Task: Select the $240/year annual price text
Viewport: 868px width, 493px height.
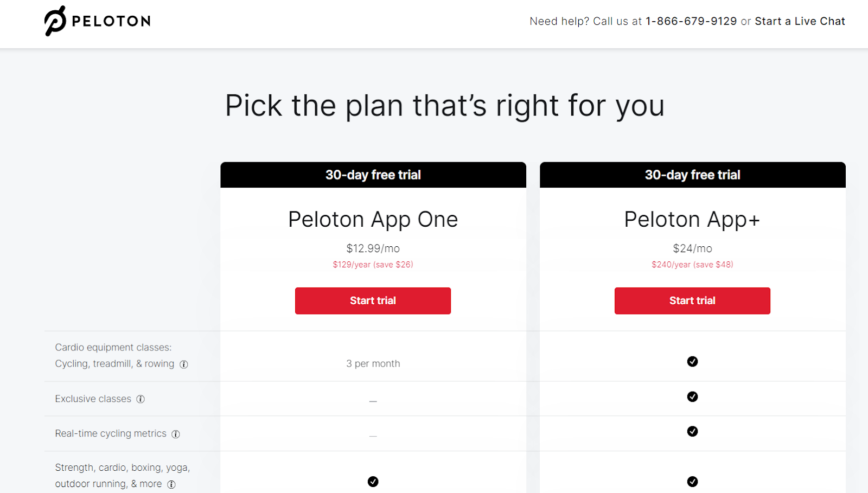Action: (x=692, y=265)
